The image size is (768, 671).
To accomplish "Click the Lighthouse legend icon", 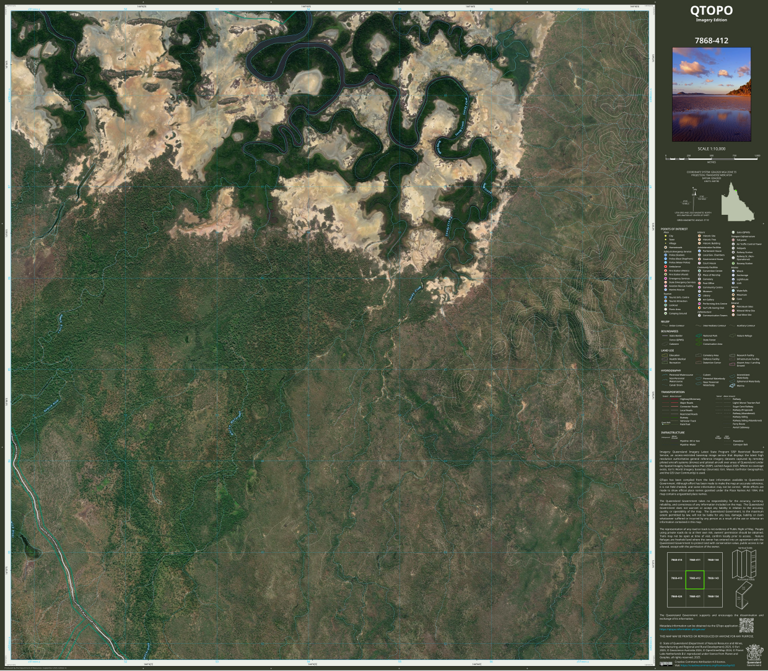I will [733, 279].
